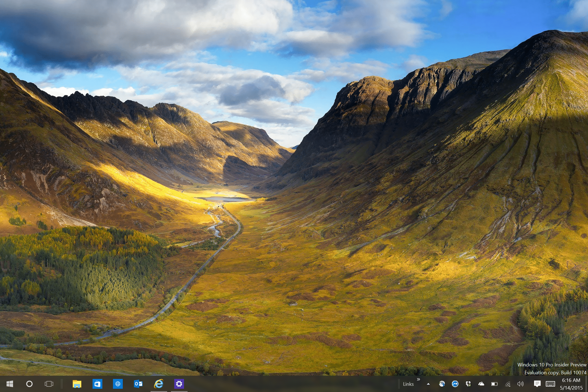Open the clock showing 6:16 AM

571,384
